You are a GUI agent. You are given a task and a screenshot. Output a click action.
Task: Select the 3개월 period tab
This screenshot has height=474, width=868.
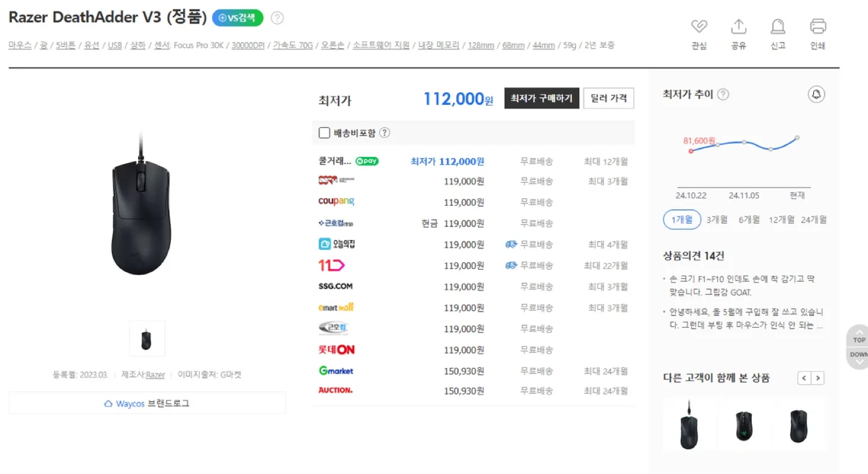717,220
